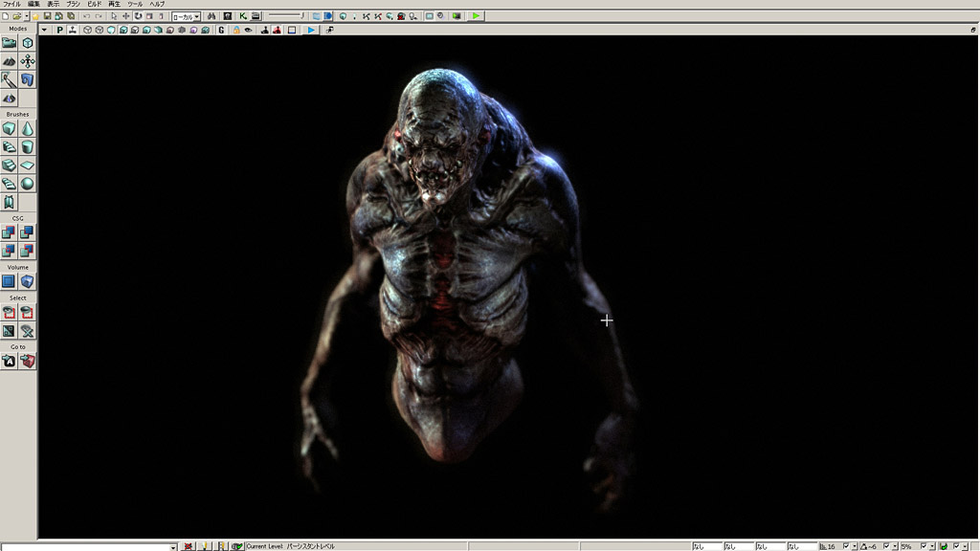Open viewport options dropdown arrow

44,30
